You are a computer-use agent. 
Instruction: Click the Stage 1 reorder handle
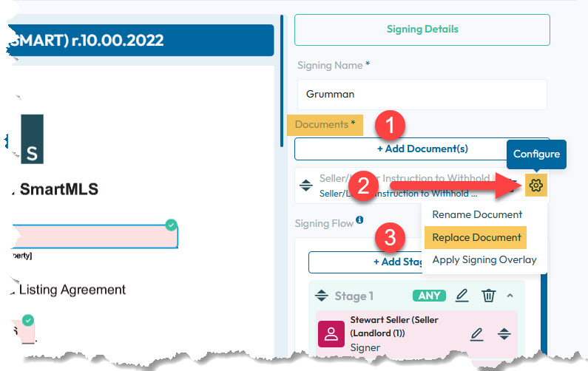[321, 296]
